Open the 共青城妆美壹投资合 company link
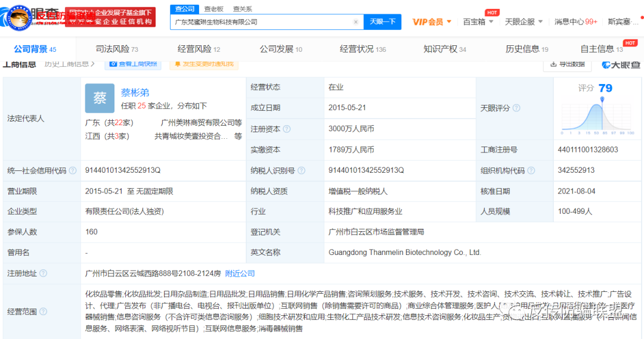Viewport: 644px width, 339px height. 191,136
